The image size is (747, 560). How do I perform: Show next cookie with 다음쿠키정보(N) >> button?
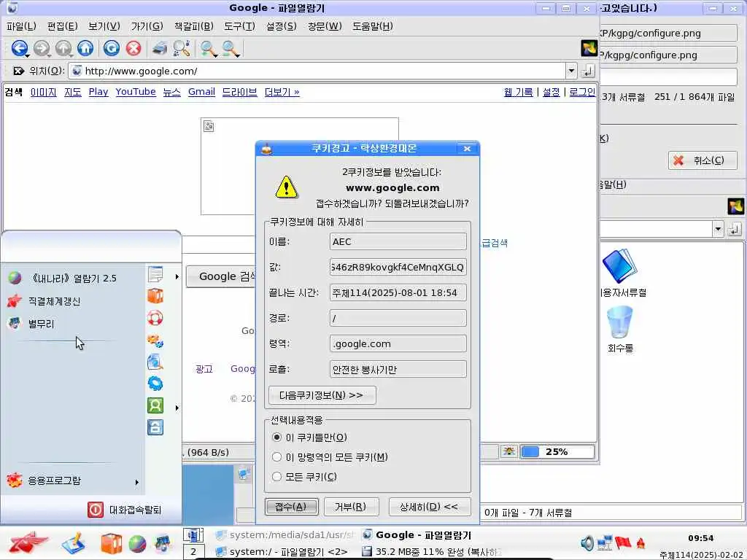322,395
